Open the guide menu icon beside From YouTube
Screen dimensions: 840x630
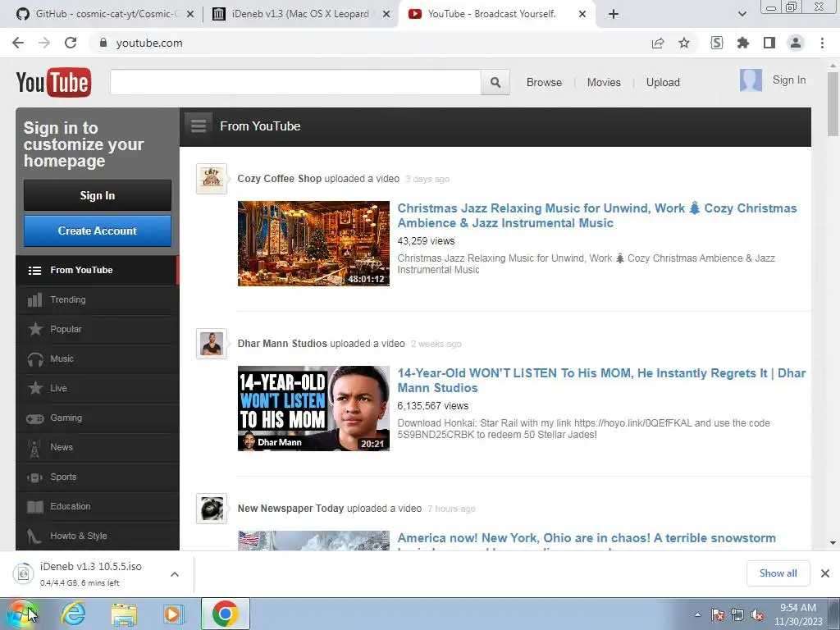coord(199,126)
